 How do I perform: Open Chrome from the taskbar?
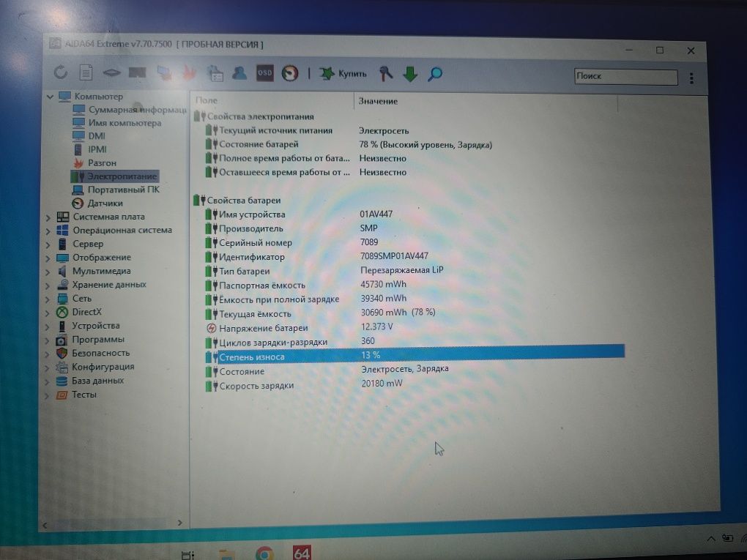click(265, 554)
